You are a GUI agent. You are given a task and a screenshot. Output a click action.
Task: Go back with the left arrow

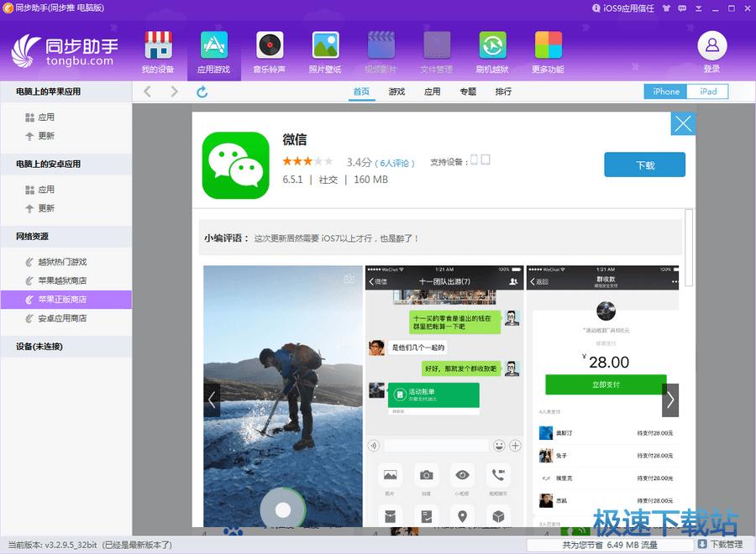(x=148, y=91)
